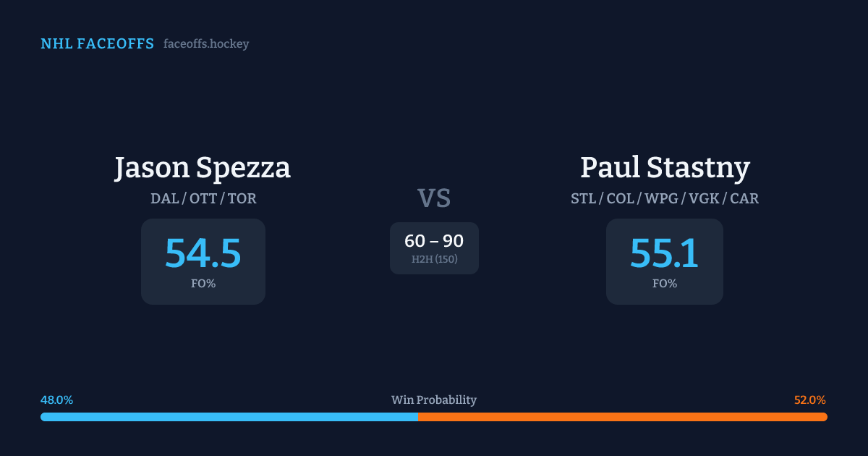The width and height of the screenshot is (868, 456).
Task: Click the STL / COL / WPG / VGK / CAR team list
Action: point(665,198)
